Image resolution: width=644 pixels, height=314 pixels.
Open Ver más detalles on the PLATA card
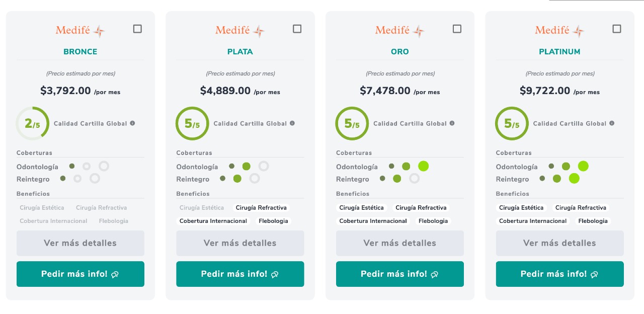[240, 243]
